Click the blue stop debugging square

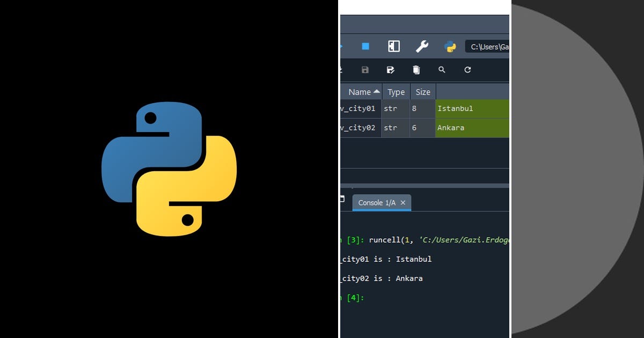[x=365, y=46]
